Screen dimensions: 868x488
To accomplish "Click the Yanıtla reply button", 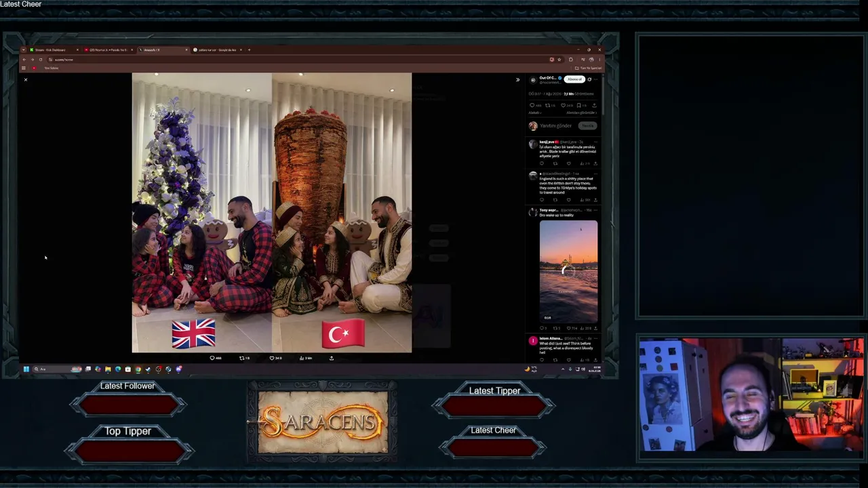I will tap(588, 125).
